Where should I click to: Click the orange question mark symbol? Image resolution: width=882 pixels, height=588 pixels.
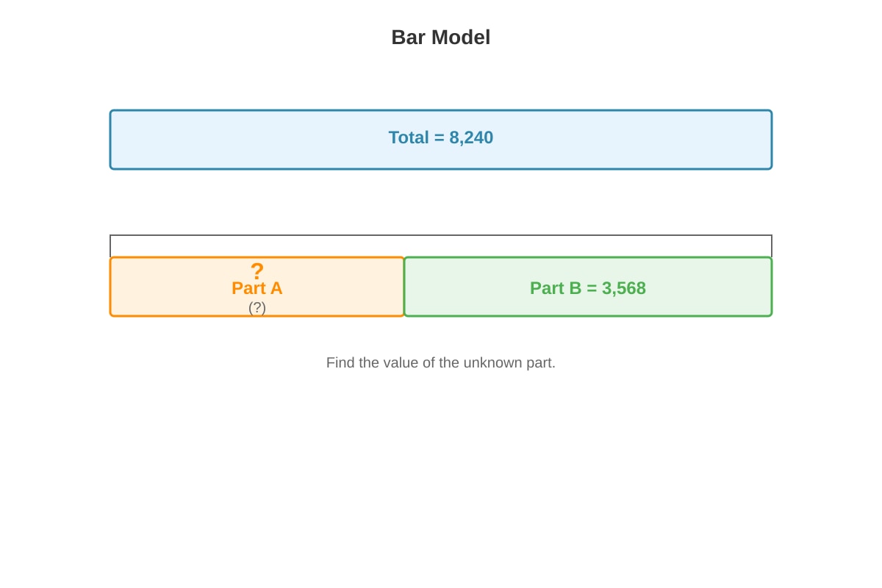pos(257,270)
